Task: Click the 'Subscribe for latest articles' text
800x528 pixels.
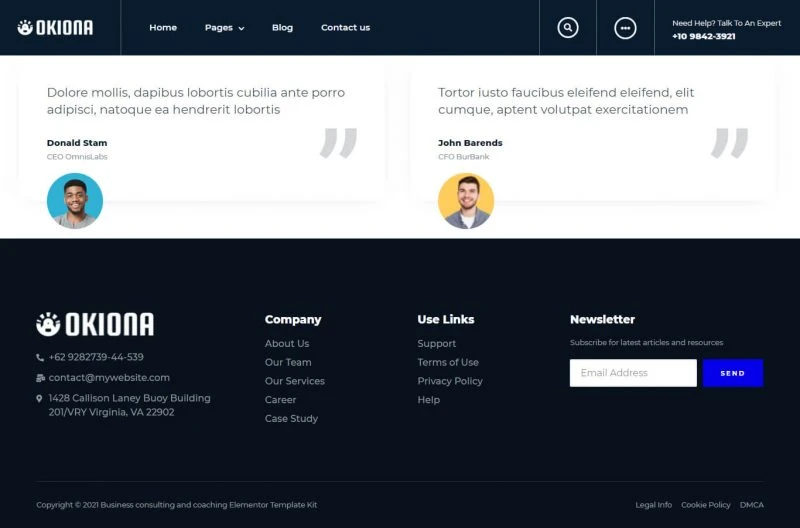Action: (x=646, y=342)
